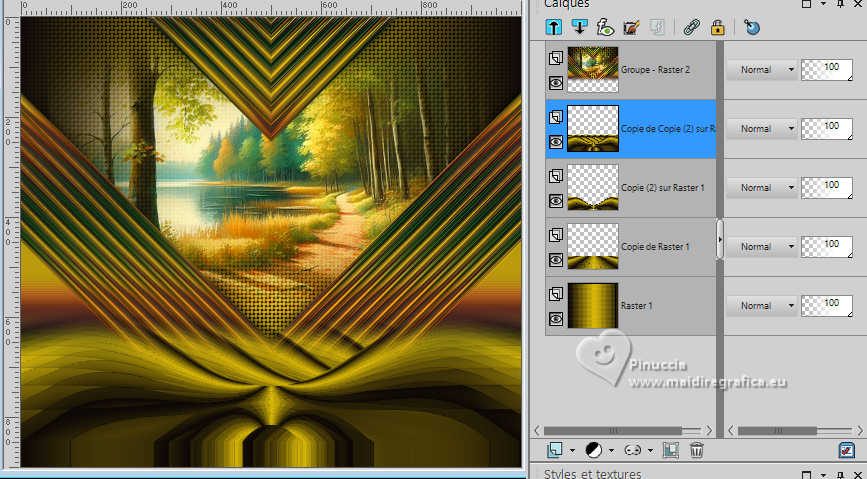Open blend mode dropdown for Copie de Copie (2)

tap(761, 128)
